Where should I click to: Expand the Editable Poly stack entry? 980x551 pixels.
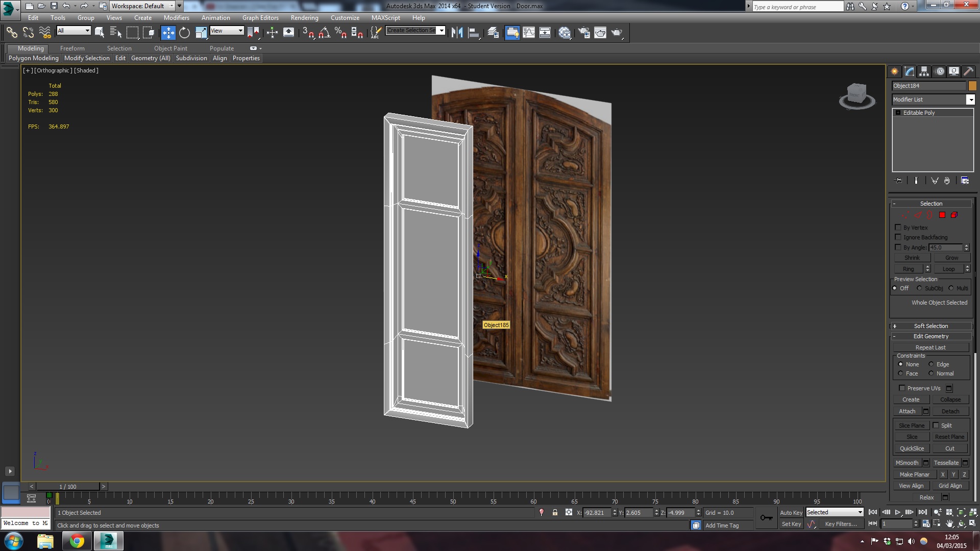pos(898,113)
